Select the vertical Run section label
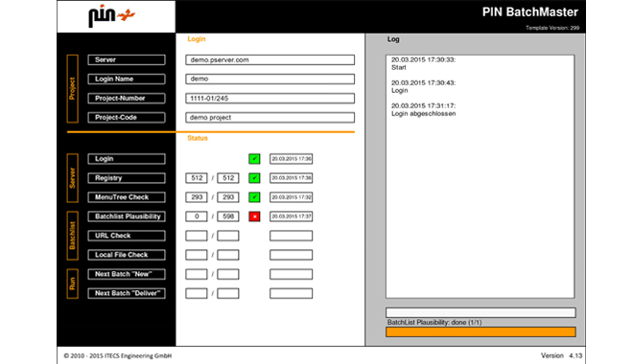The width and height of the screenshot is (633, 364). pos(72,284)
